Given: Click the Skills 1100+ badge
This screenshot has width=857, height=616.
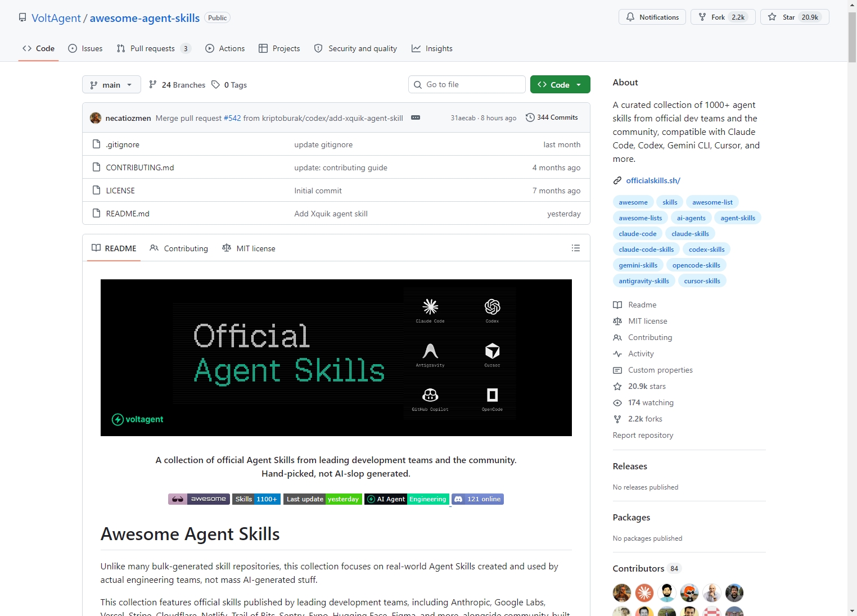Looking at the screenshot, I should click(x=256, y=499).
